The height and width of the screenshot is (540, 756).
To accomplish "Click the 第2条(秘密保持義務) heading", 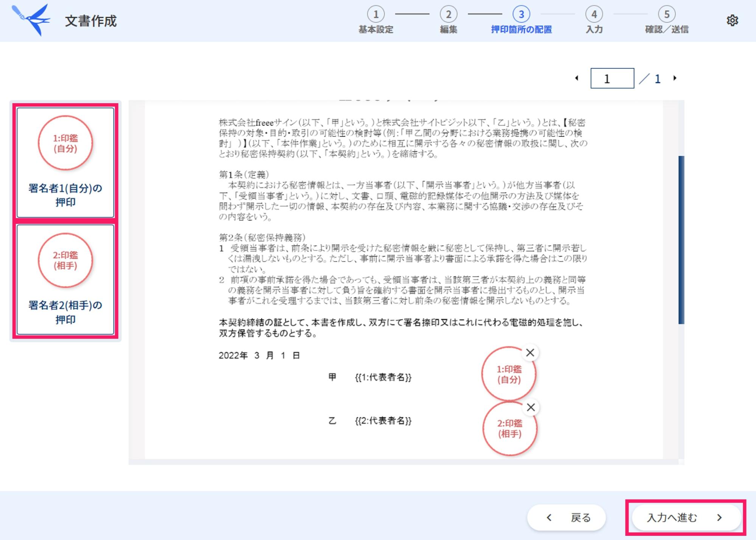I will pyautogui.click(x=262, y=237).
